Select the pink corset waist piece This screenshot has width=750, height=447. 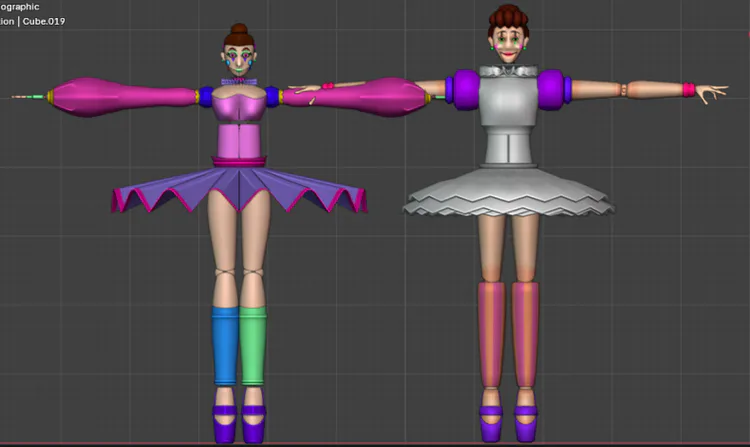pyautogui.click(x=239, y=140)
